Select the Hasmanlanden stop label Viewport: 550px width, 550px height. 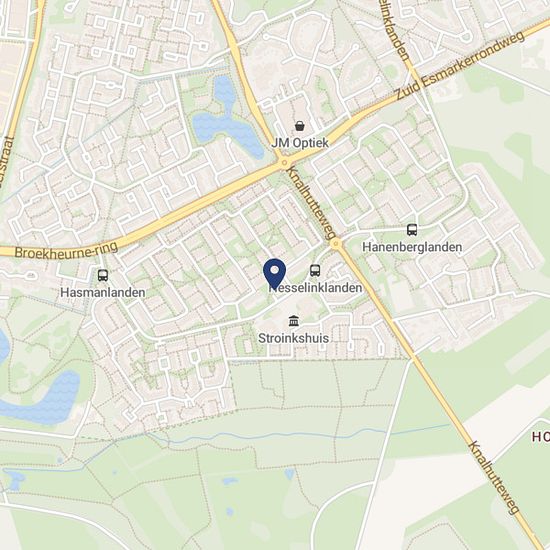tap(103, 293)
